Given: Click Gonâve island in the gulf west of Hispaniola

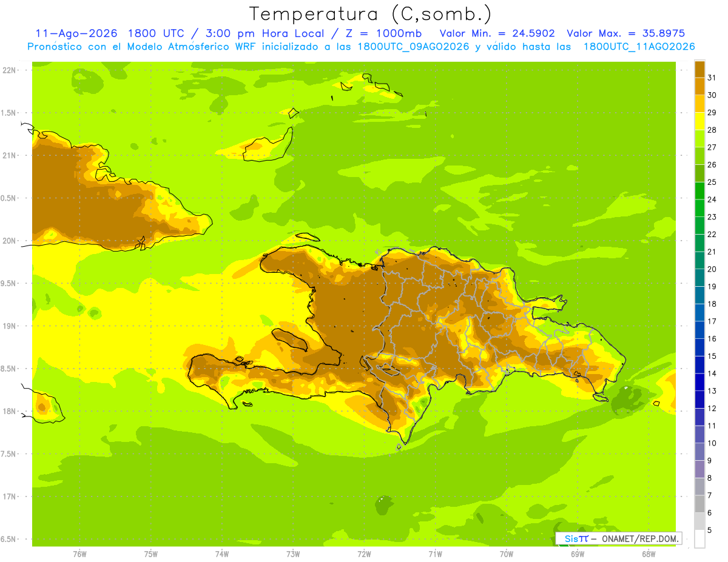Looking at the screenshot, I should point(291,338).
